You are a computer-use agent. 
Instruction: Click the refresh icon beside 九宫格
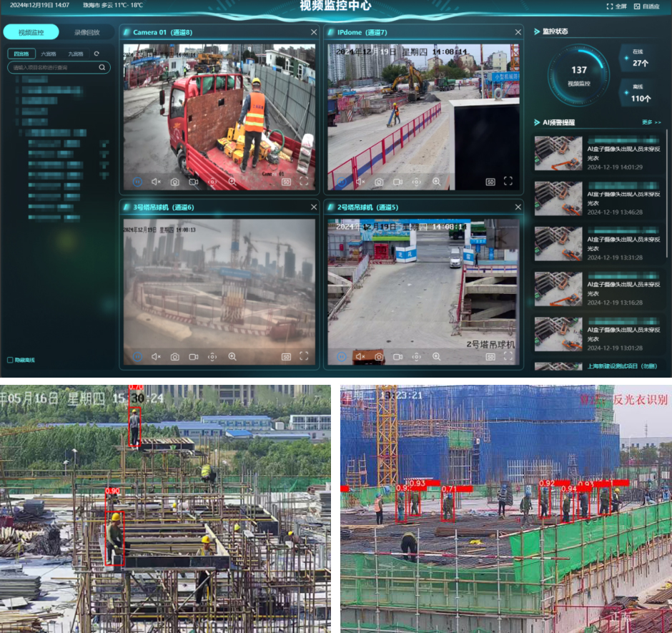coord(97,54)
